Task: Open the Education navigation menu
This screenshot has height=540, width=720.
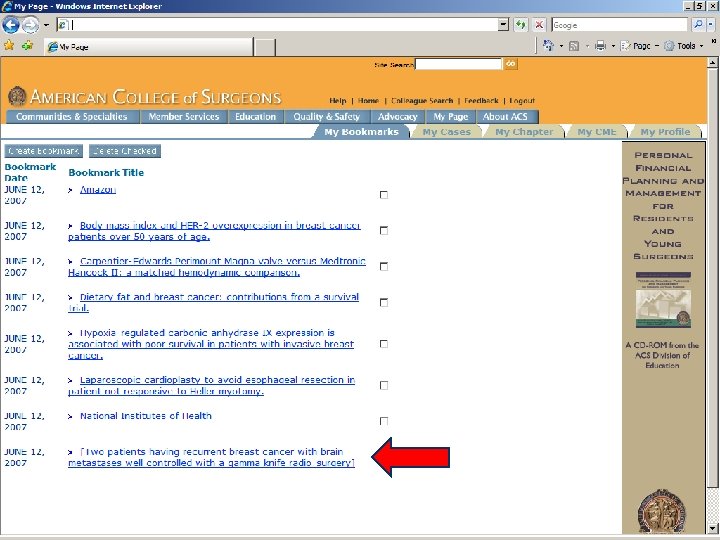Action: click(x=256, y=117)
